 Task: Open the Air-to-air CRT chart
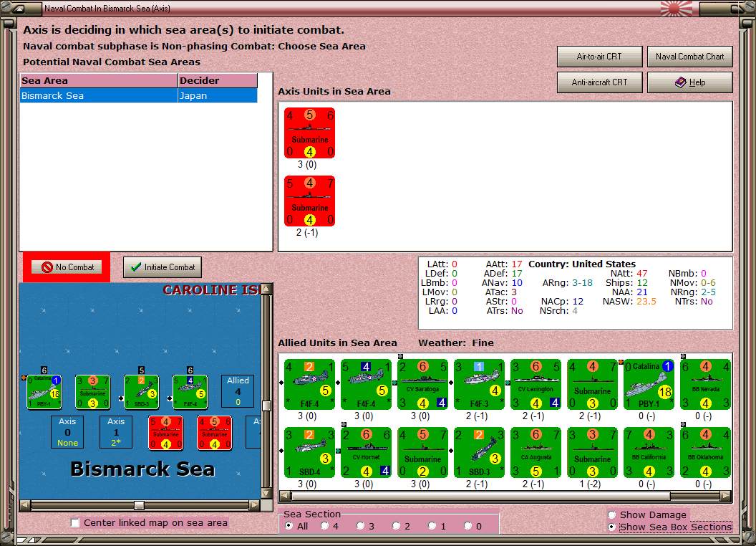pyautogui.click(x=599, y=57)
